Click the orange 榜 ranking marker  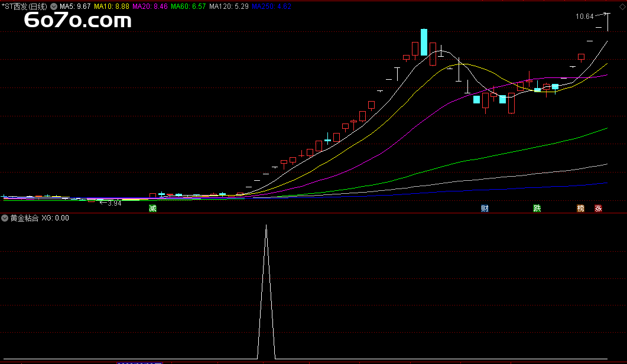580,209
